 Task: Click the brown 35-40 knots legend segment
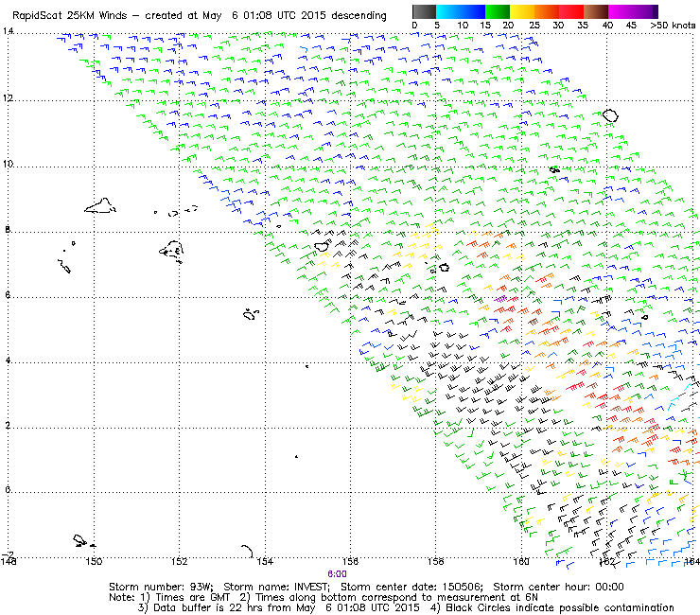[x=596, y=11]
